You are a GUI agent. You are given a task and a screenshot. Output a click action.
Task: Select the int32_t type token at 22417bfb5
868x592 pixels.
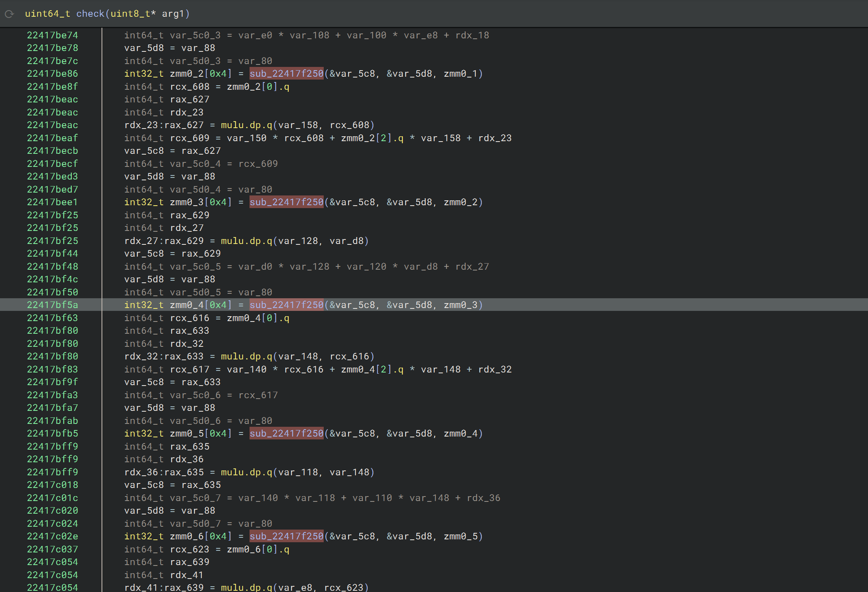[144, 433]
